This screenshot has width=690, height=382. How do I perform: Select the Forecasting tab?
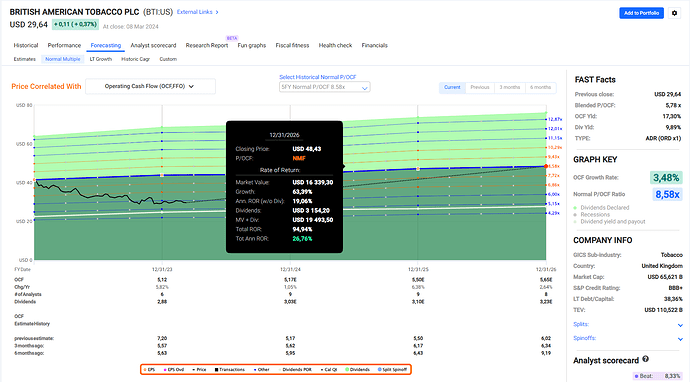point(106,45)
